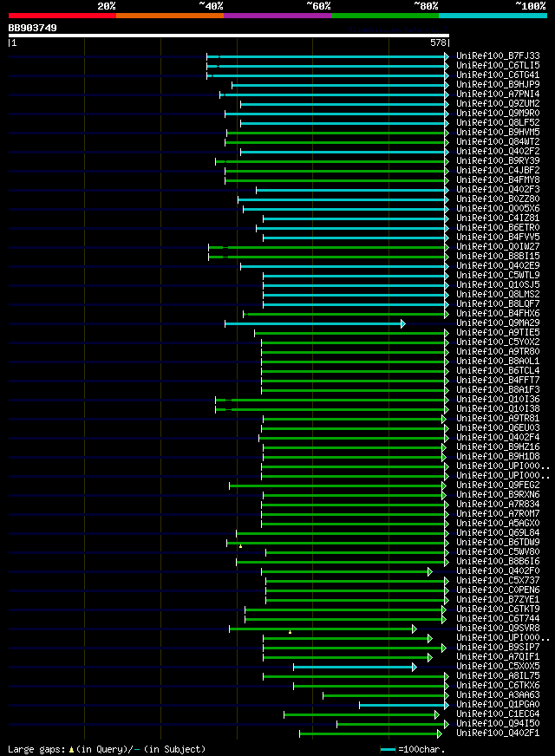The width and height of the screenshot is (555, 756).
Task: Click UniRef100_C1ECG4 label
Action: click(498, 714)
